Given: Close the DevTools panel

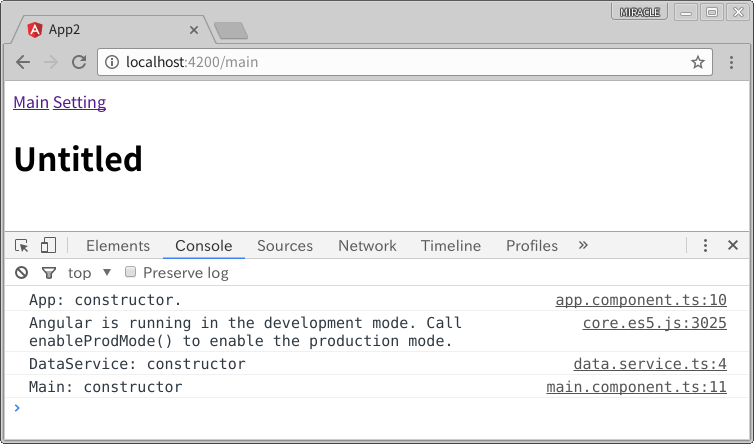Looking at the screenshot, I should [733, 246].
